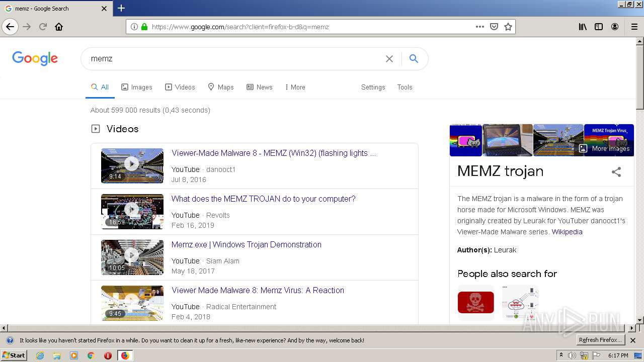
Task: Click the green secure connection padlock
Action: (x=144, y=27)
